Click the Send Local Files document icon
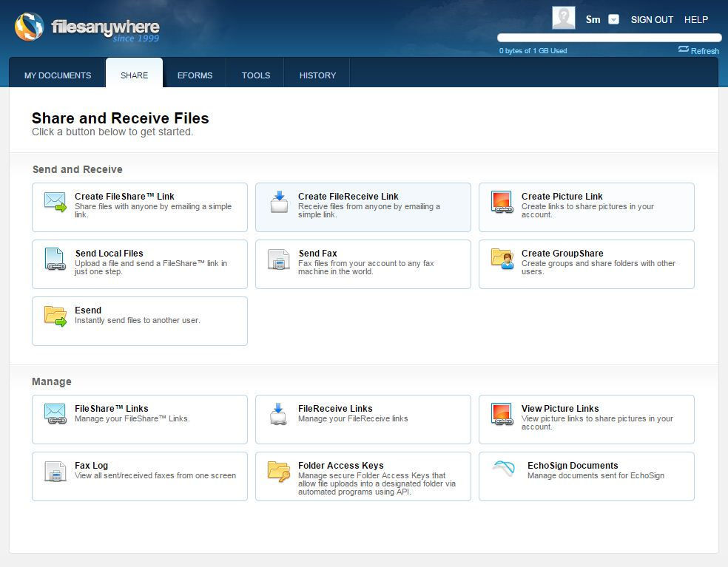 55,259
